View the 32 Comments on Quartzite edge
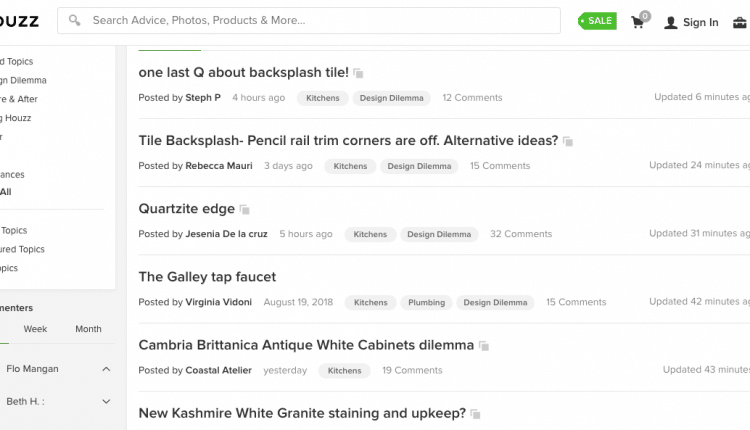The height and width of the screenshot is (430, 750). coord(521,234)
